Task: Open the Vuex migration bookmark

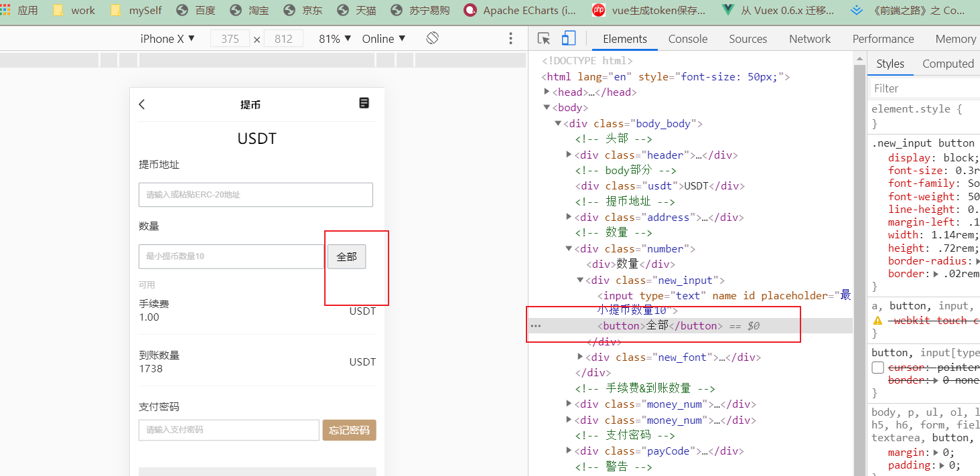Action: [778, 10]
